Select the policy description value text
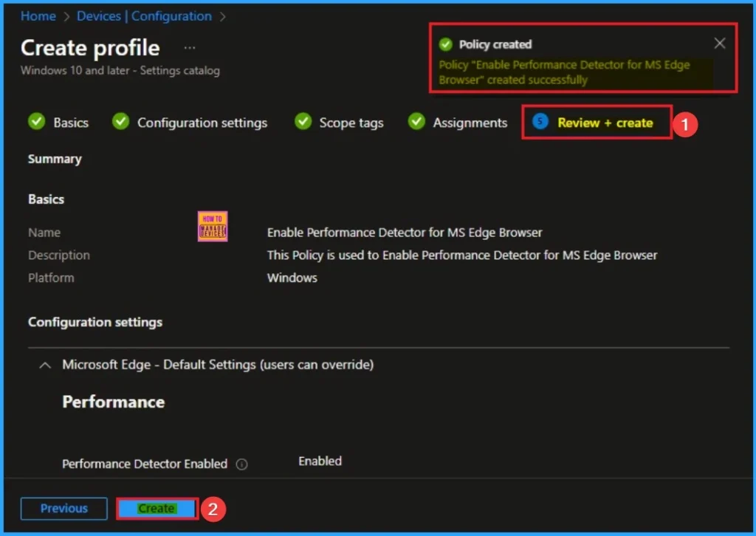This screenshot has height=536, width=756. click(x=462, y=255)
